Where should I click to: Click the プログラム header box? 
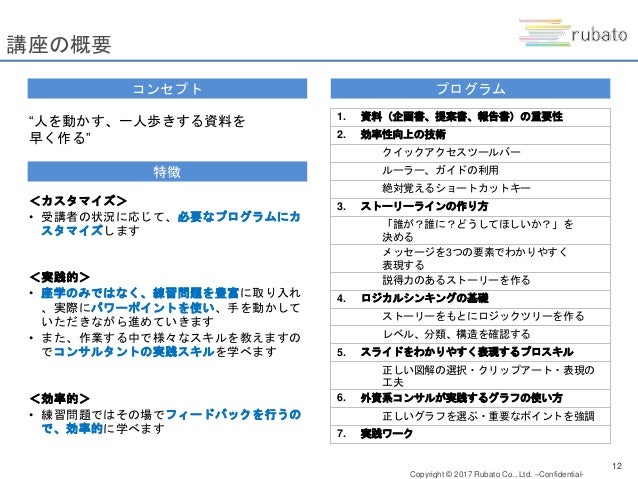[470, 88]
